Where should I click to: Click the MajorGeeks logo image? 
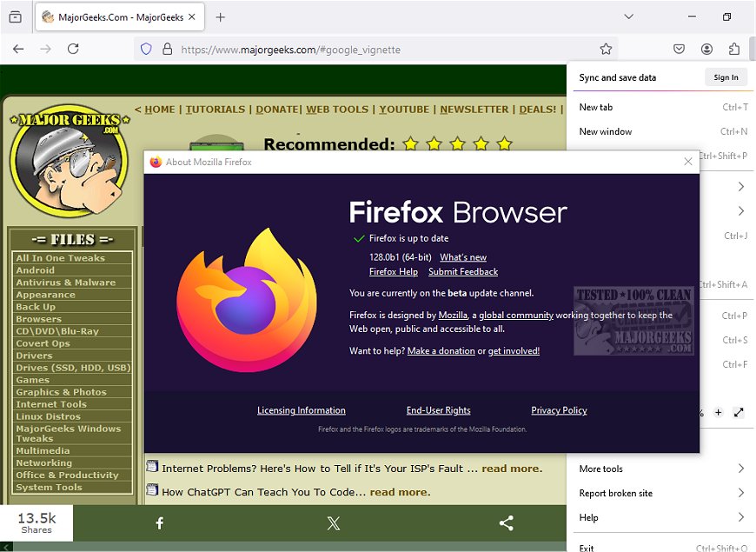[70, 161]
